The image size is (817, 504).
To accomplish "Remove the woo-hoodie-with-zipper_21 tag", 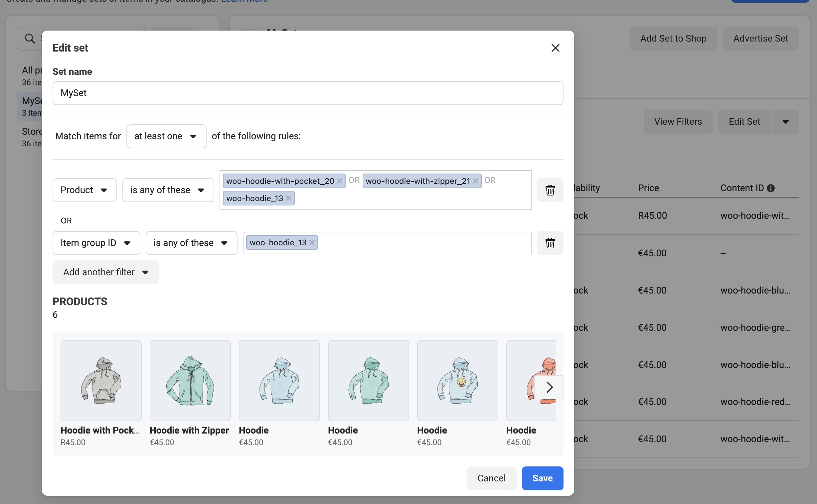I will coord(475,181).
